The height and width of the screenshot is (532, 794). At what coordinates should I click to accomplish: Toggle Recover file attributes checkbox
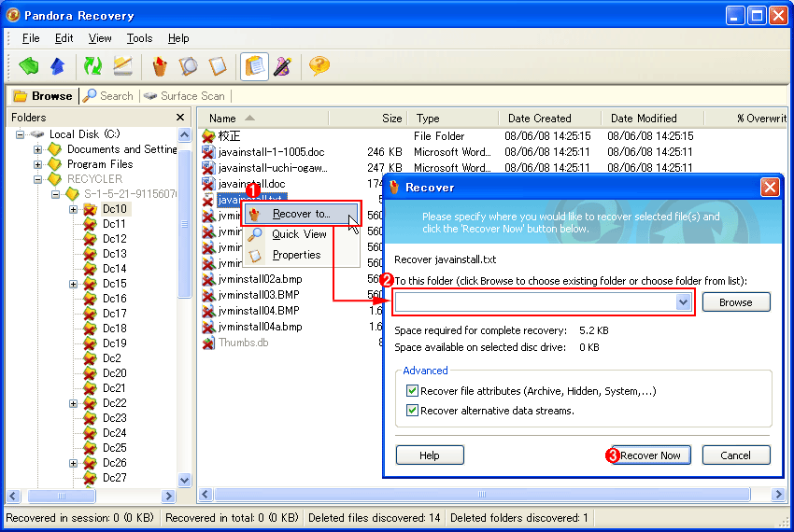tap(412, 391)
